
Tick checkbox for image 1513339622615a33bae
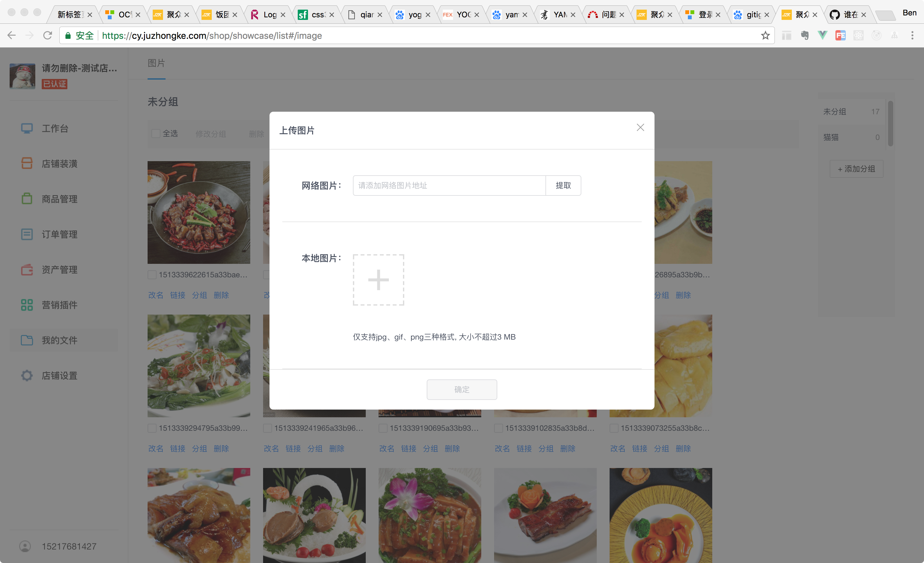pyautogui.click(x=152, y=275)
